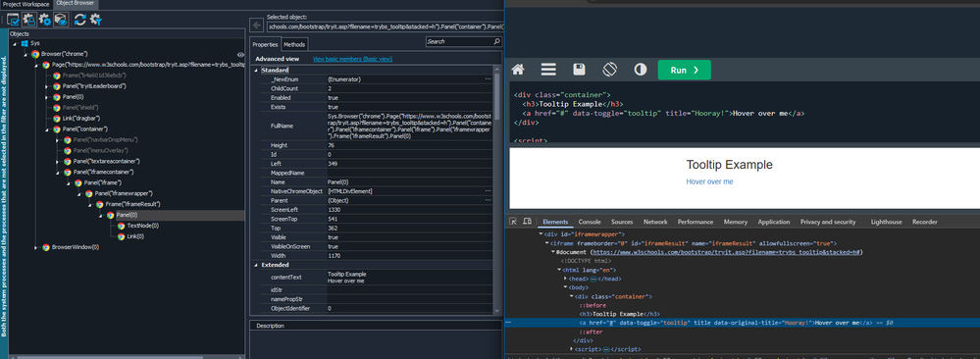Click the ellipsis badge inside the script tag
This screenshot has height=359, width=980.
click(x=605, y=349)
